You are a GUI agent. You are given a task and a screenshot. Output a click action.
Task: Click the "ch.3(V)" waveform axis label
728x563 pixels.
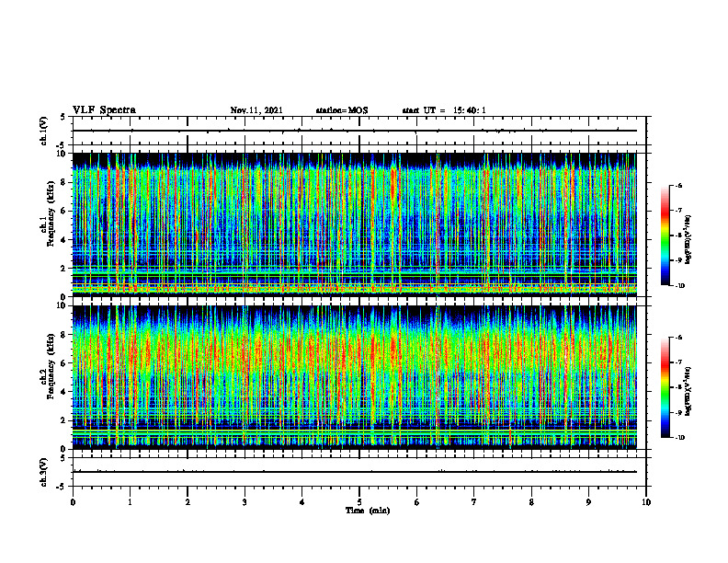pos(44,472)
